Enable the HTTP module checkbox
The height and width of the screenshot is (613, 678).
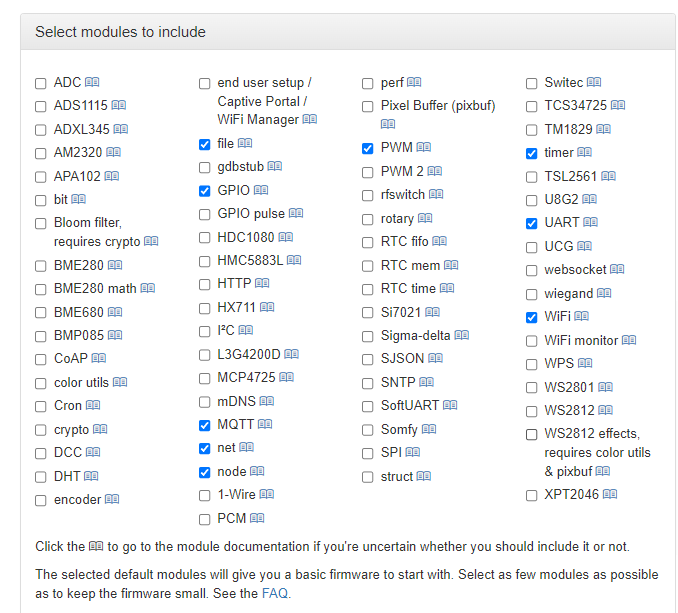pos(205,284)
